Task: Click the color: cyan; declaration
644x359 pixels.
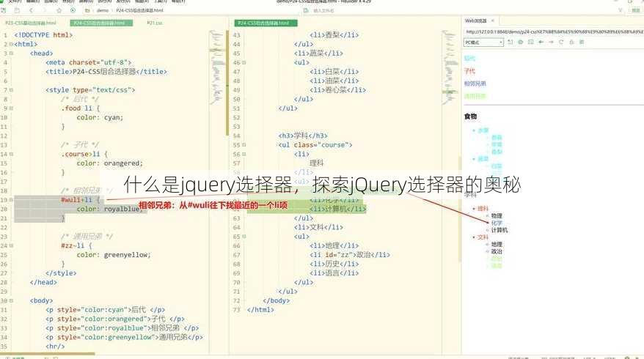Action: point(100,117)
